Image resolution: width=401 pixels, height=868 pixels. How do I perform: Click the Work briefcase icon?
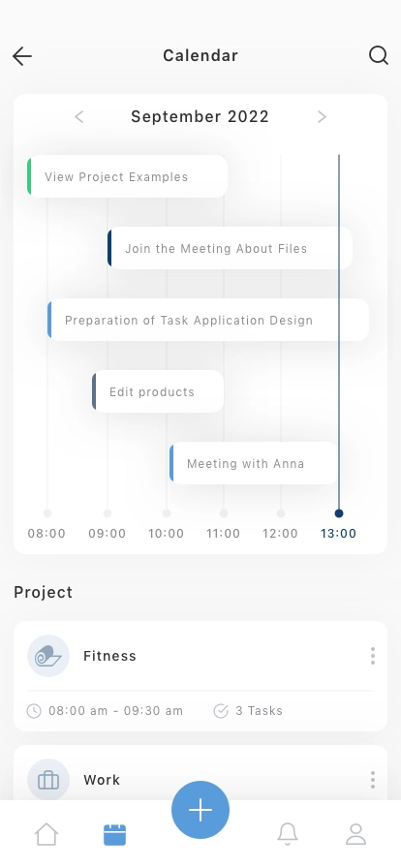(48, 780)
